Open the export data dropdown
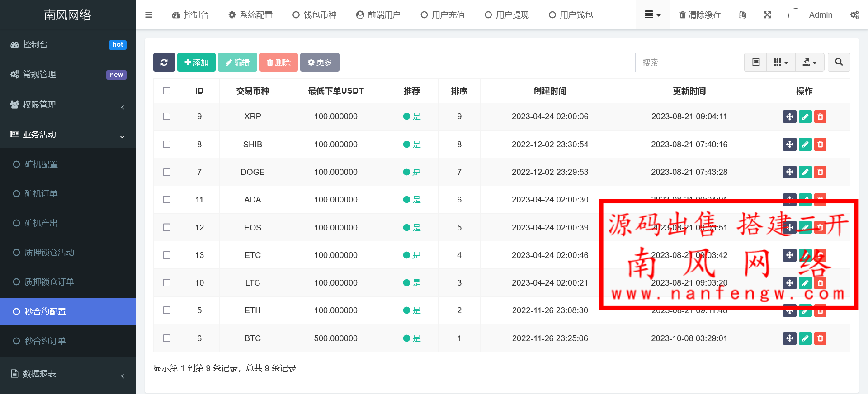Screen dimensions: 868x394 tap(809, 62)
